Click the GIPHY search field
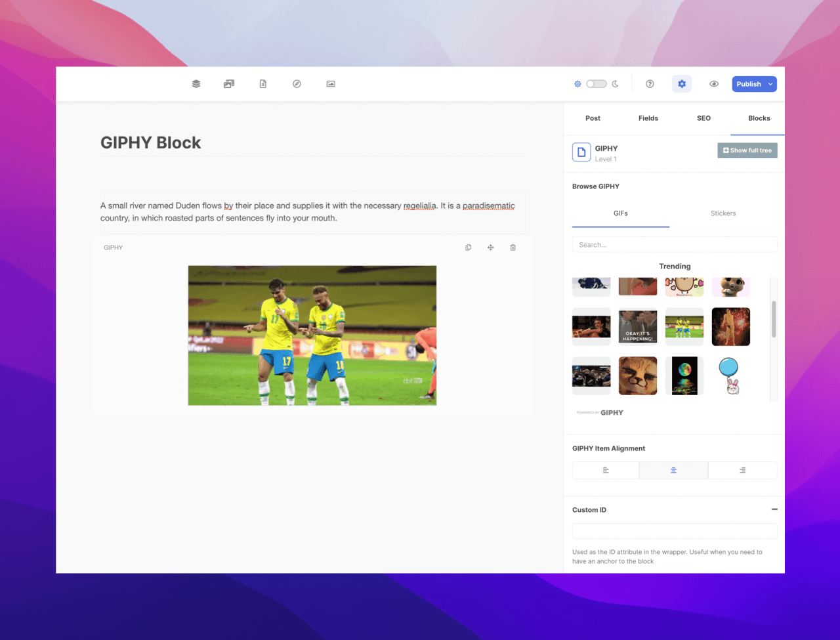 675,245
